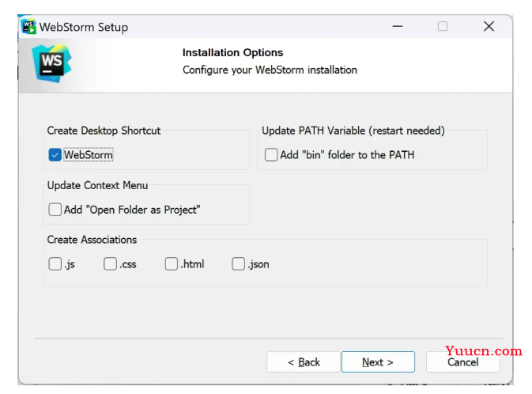Tick the .css association checkbox
The image size is (532, 394).
110,264
